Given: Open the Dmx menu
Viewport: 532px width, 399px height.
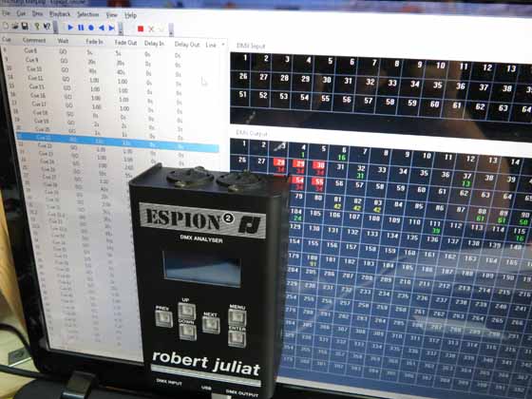Looking at the screenshot, I should pos(37,14).
